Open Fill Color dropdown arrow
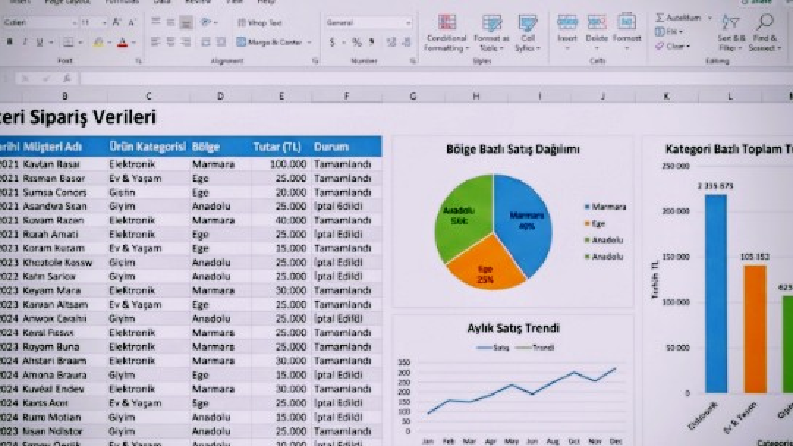Viewport: 793px width, 446px height. click(x=109, y=42)
